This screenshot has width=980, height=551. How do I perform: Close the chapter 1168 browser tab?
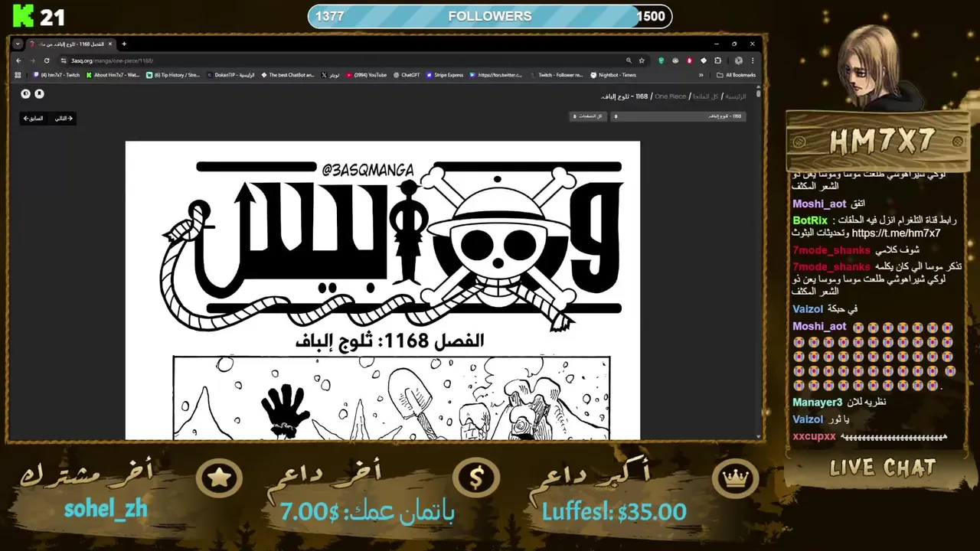click(x=109, y=44)
